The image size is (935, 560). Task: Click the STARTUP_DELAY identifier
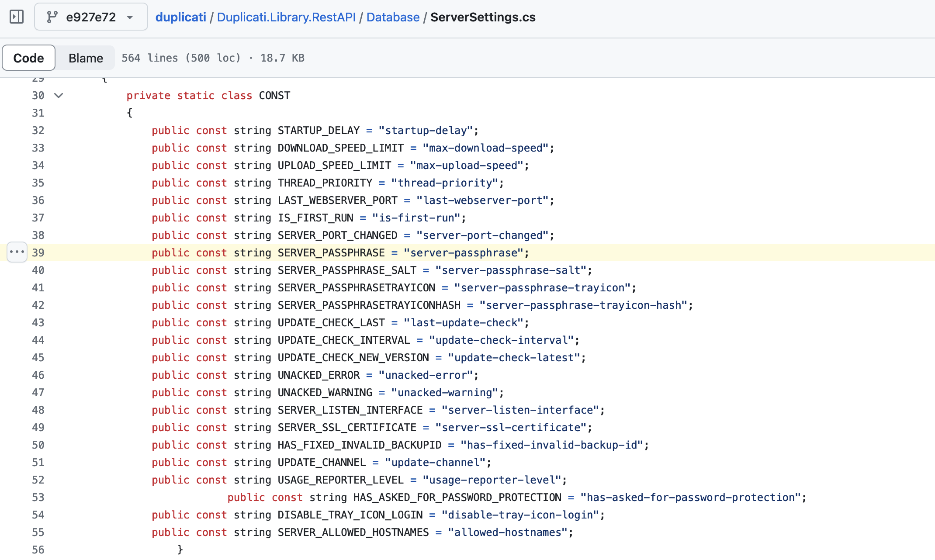pyautogui.click(x=319, y=130)
